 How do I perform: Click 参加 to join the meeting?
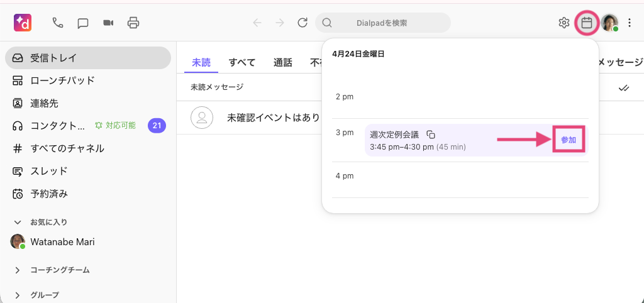[x=569, y=140]
